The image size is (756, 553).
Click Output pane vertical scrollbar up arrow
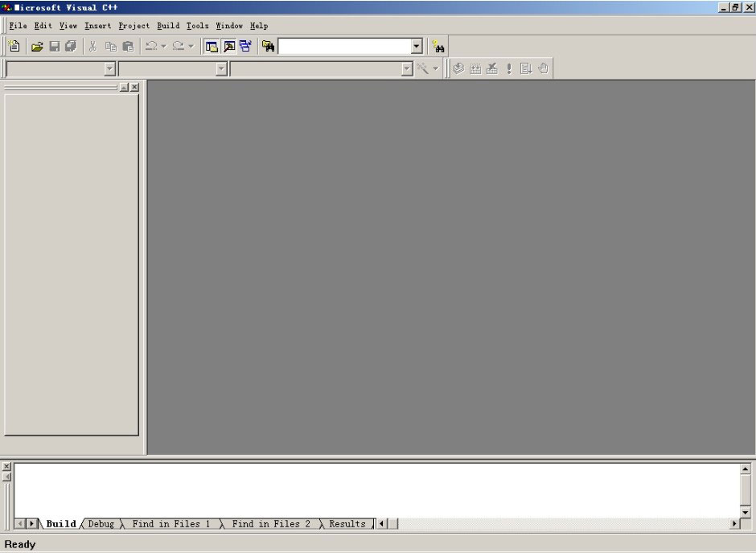click(746, 468)
